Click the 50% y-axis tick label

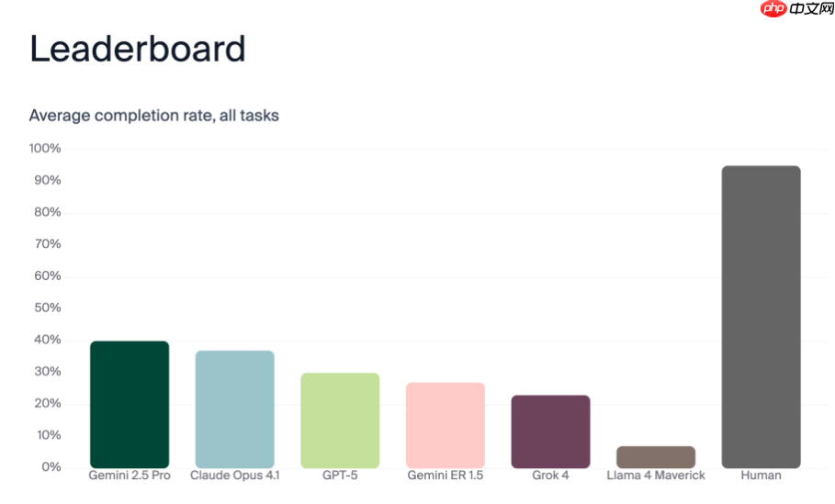[48, 308]
